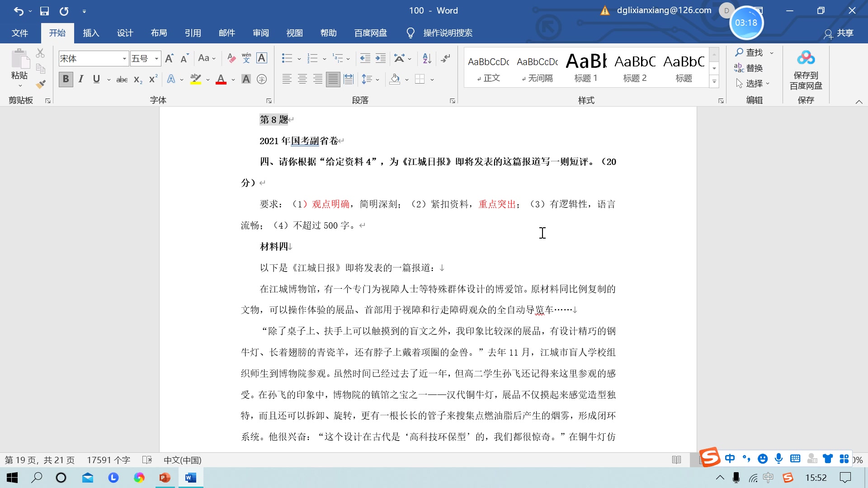Switch to the 插入 tab
Image resolution: width=868 pixels, height=488 pixels.
91,33
